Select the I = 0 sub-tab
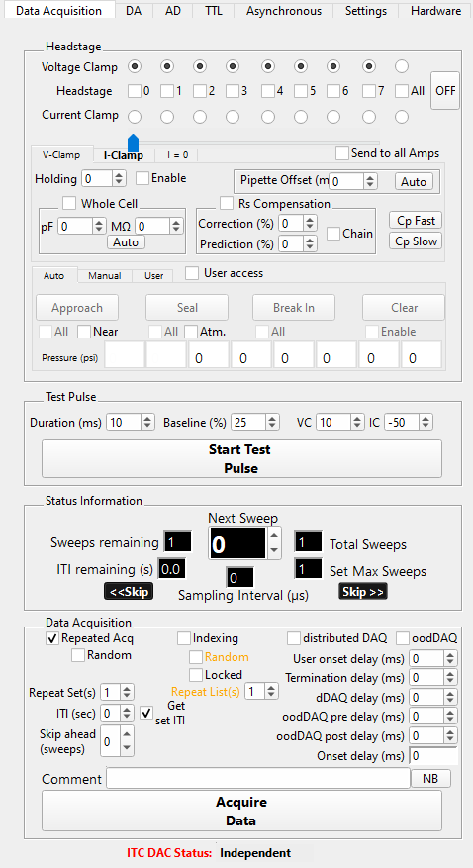 [177, 155]
